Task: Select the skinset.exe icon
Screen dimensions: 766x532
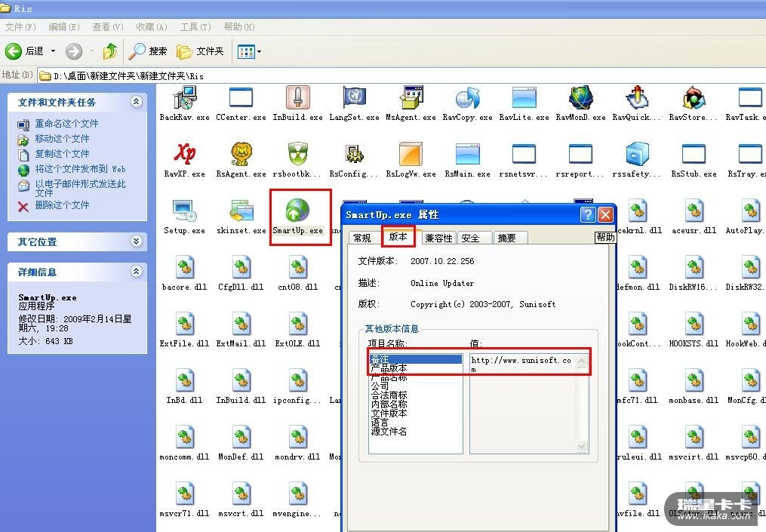Action: point(241,210)
